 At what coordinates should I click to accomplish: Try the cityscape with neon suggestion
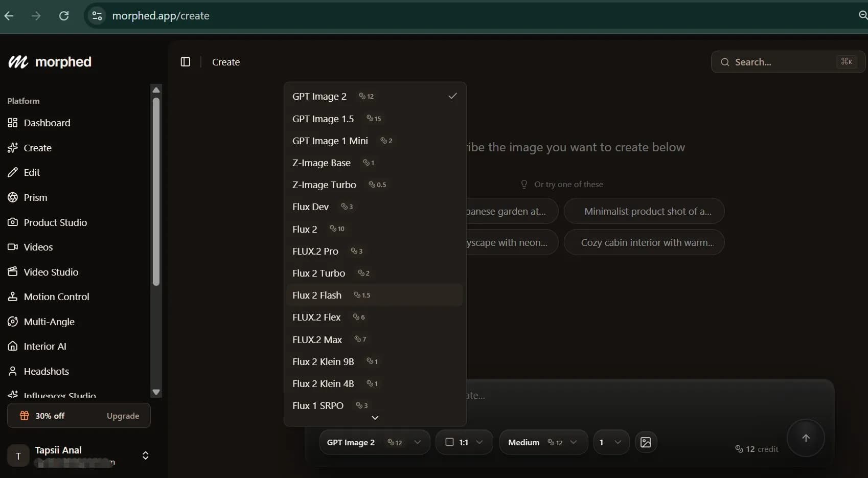click(512, 242)
